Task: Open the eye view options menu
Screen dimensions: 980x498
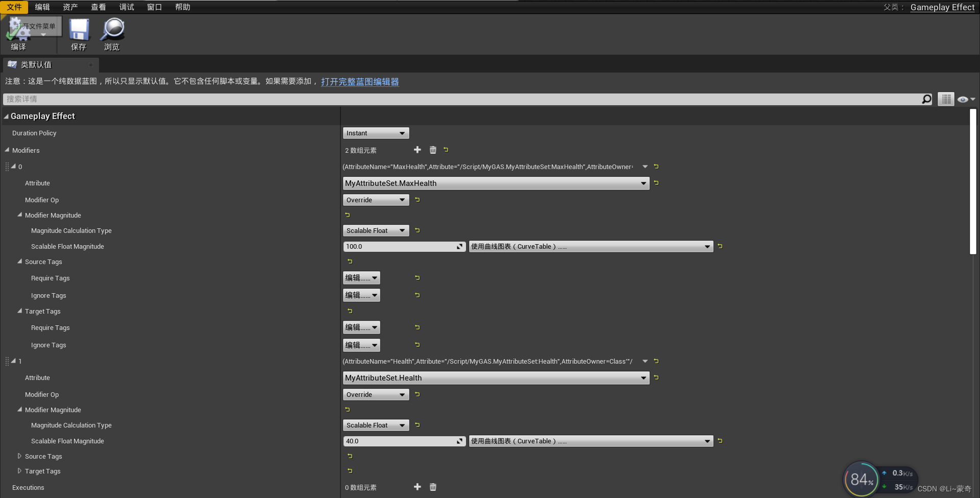Action: point(966,99)
